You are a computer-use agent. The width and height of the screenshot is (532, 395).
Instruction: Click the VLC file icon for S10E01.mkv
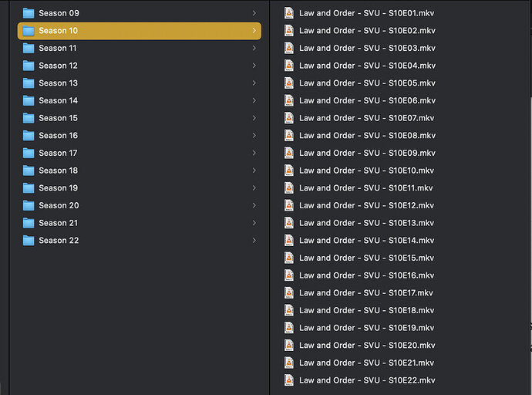(x=288, y=13)
